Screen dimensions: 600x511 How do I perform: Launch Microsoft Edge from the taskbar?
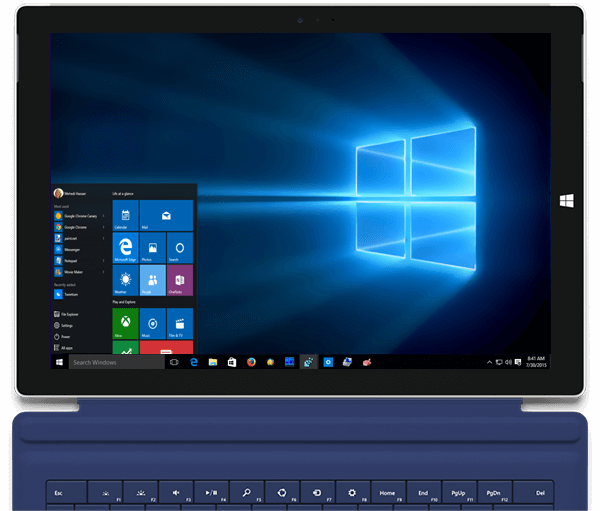tap(194, 362)
